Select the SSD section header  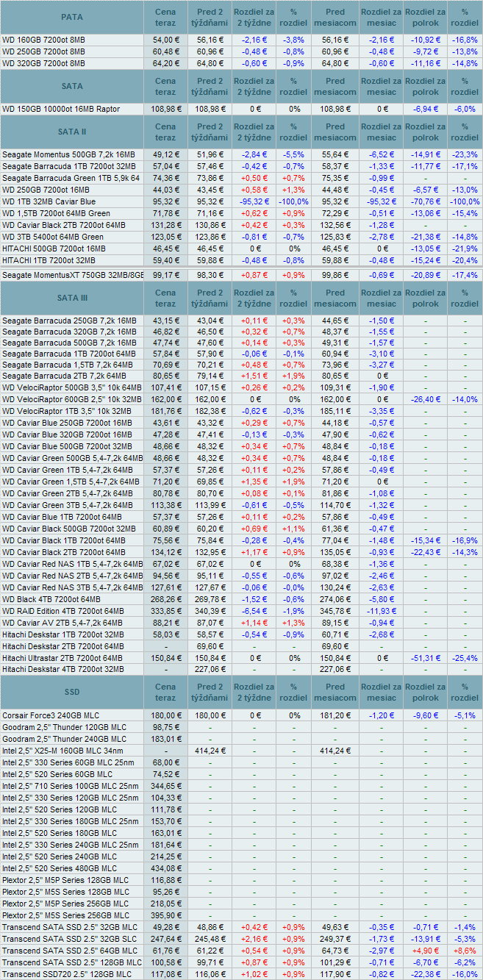point(72,693)
